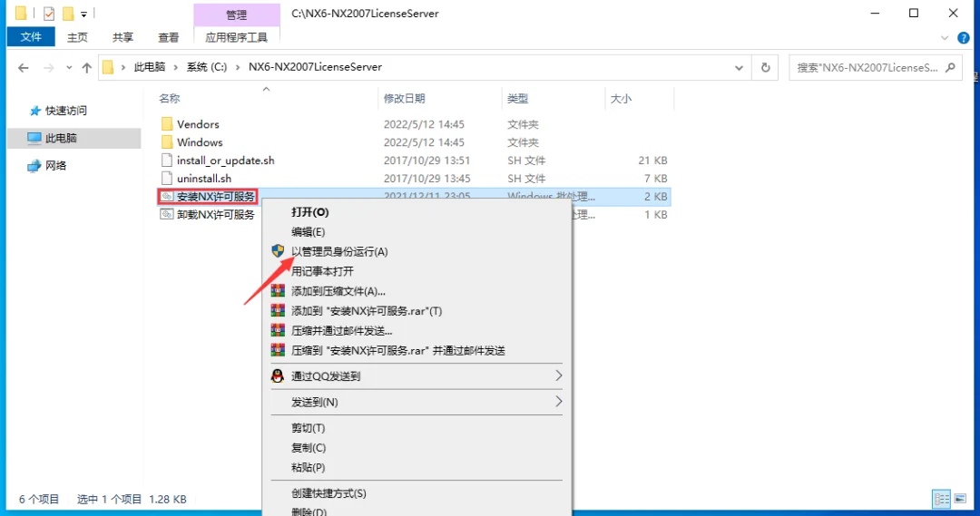Select the Vendors folder
The height and width of the screenshot is (516, 980).
click(x=198, y=124)
